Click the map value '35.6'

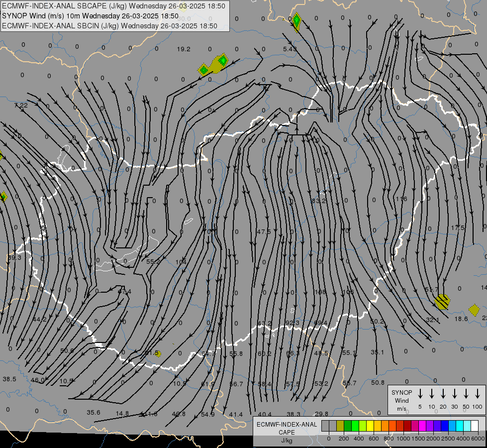[x=94, y=413]
